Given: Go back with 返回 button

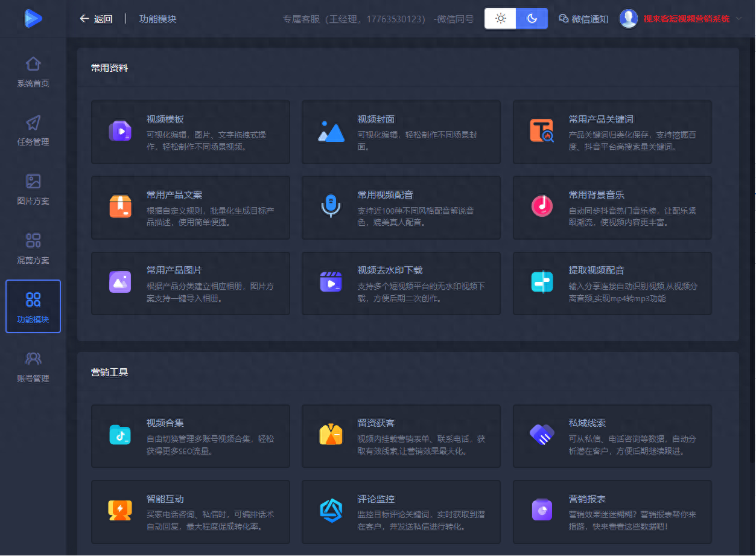Looking at the screenshot, I should point(96,19).
